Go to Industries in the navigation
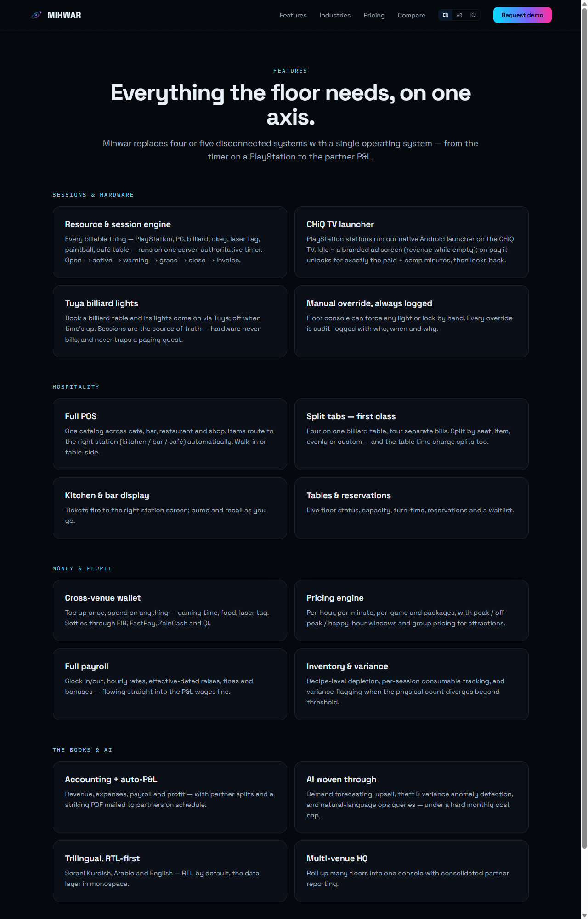Image resolution: width=588 pixels, height=919 pixels. click(335, 15)
